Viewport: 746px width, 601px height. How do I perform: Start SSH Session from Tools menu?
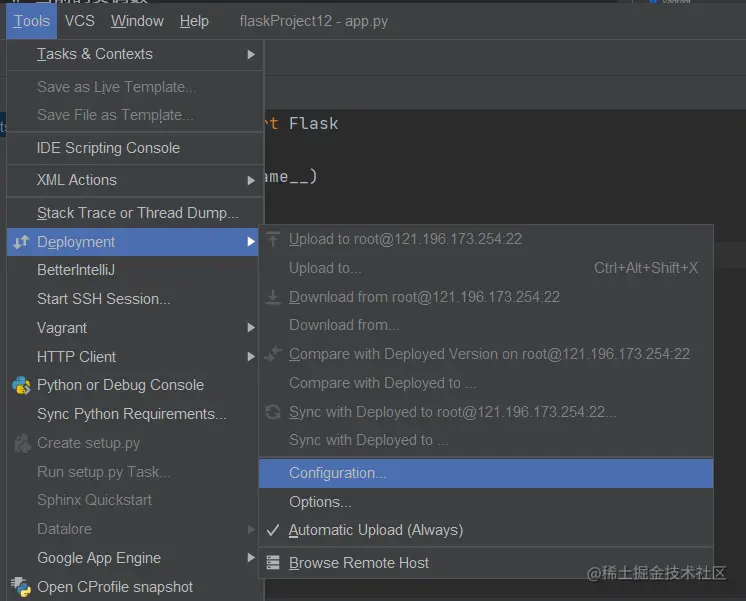pyautogui.click(x=133, y=299)
